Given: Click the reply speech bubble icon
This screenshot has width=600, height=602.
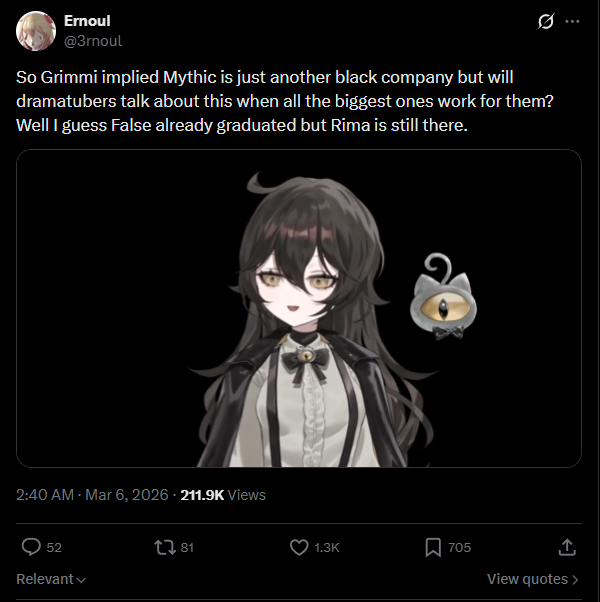Looking at the screenshot, I should click(x=31, y=547).
